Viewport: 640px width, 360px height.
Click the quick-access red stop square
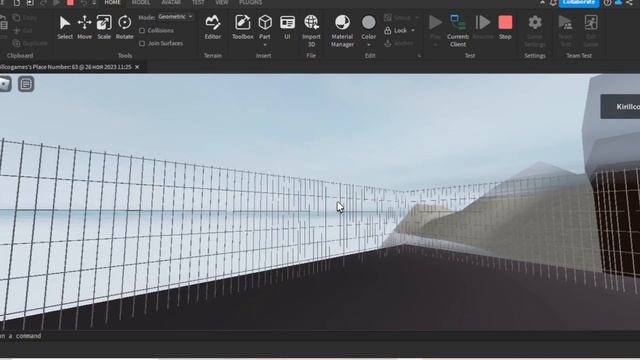(70, 2)
